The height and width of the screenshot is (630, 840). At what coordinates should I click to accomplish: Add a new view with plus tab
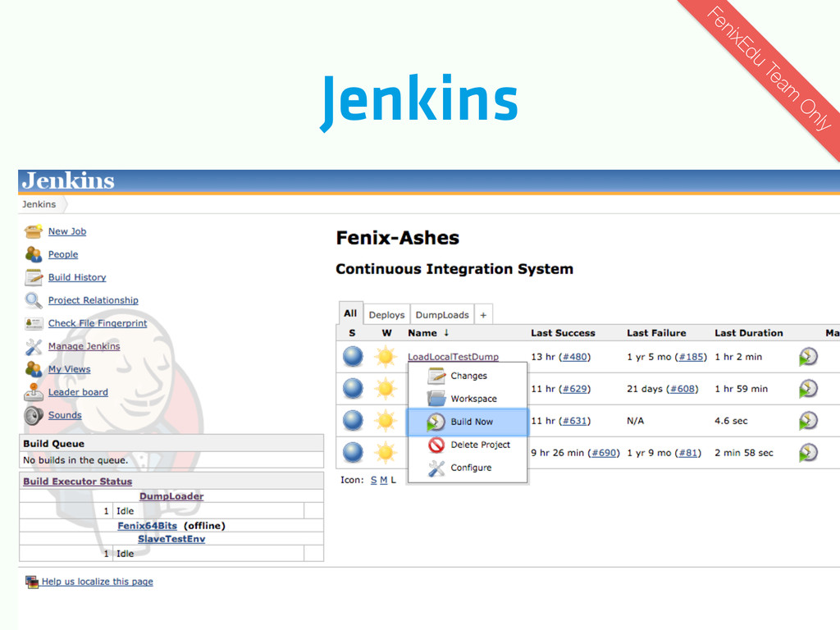point(483,315)
